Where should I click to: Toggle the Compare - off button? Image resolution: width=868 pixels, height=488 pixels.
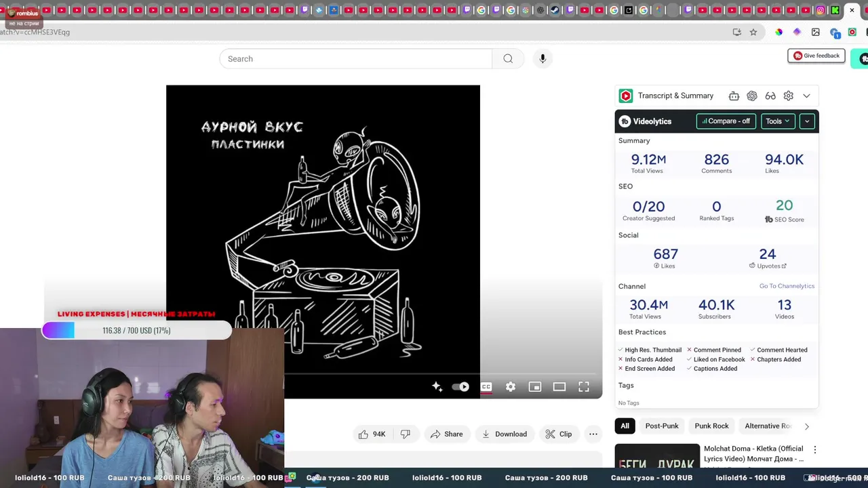click(726, 121)
